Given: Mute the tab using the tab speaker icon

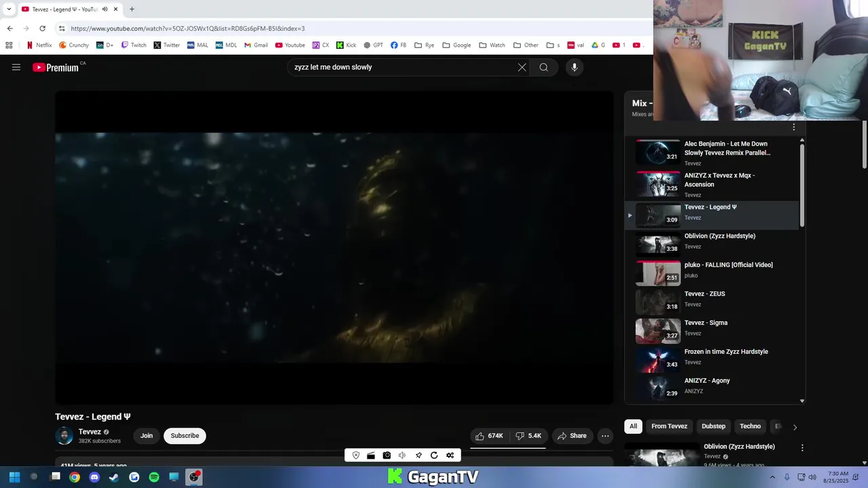Looking at the screenshot, I should tap(104, 9).
